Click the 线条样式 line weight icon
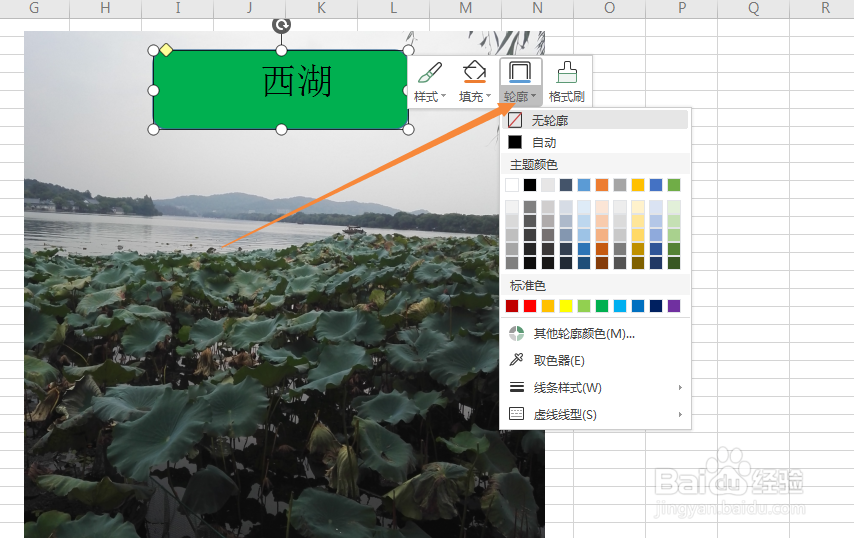This screenshot has height=538, width=854. tap(516, 387)
